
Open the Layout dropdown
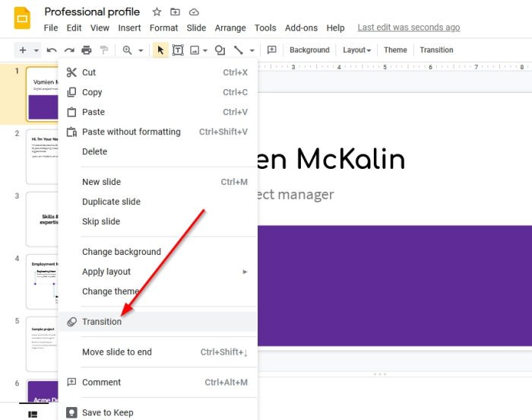coord(356,50)
